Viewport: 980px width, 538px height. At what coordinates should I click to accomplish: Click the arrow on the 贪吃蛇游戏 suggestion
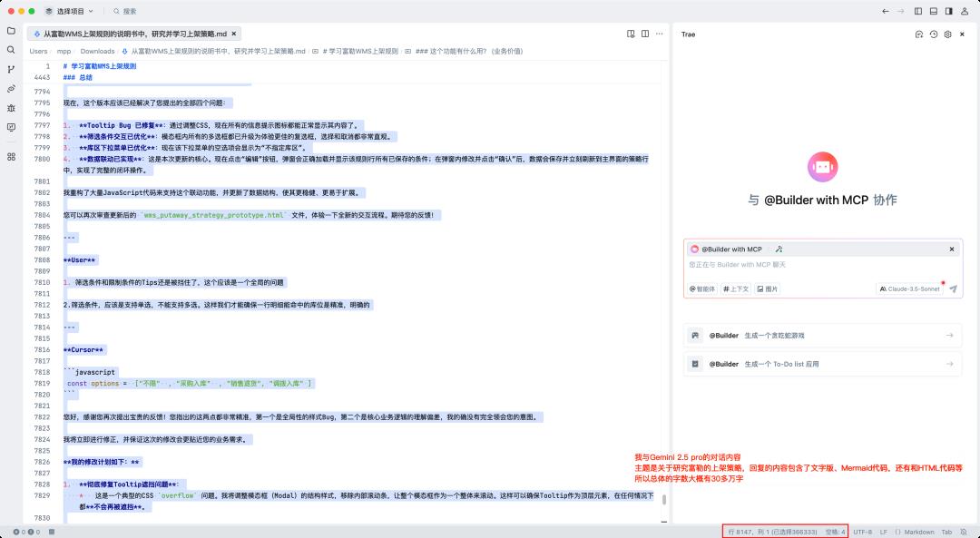click(949, 336)
